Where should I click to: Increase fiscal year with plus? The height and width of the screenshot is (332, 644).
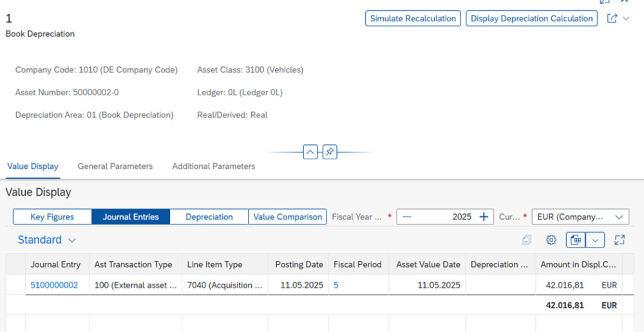click(x=484, y=217)
